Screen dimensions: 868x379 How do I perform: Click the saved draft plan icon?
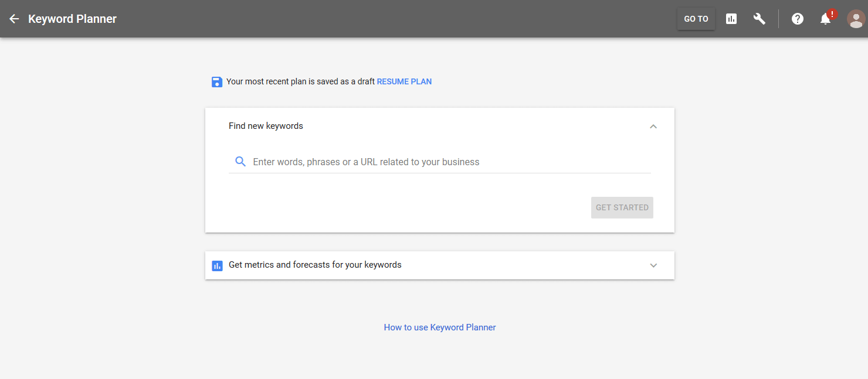(x=217, y=81)
